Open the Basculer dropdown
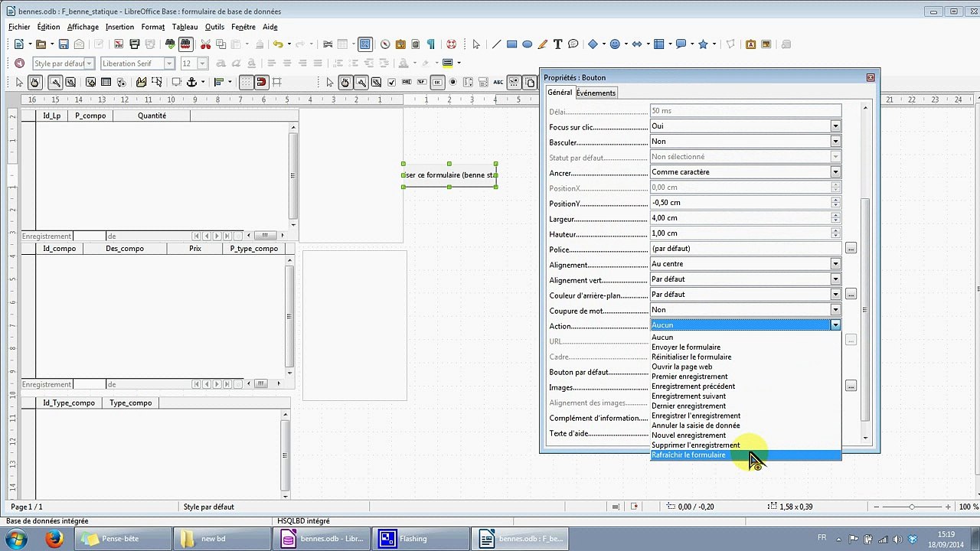Image resolution: width=980 pixels, height=551 pixels. 835,142
